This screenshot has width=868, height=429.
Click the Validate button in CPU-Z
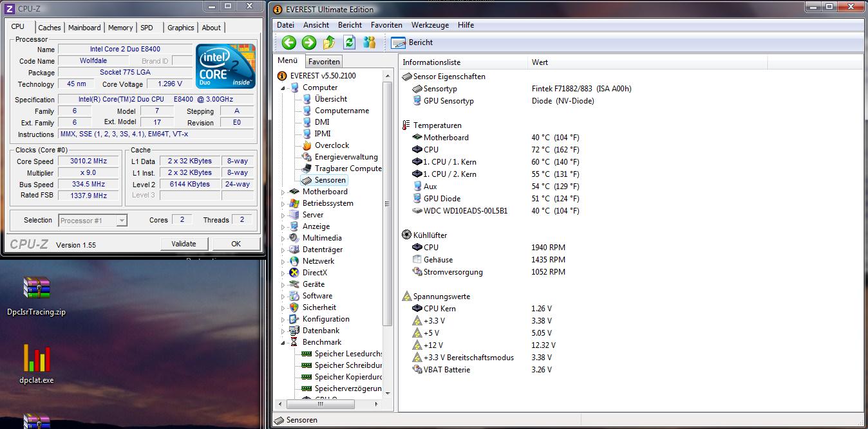[x=184, y=244]
